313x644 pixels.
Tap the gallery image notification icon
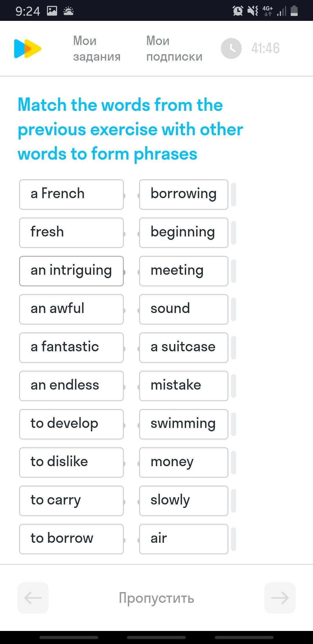pyautogui.click(x=52, y=11)
